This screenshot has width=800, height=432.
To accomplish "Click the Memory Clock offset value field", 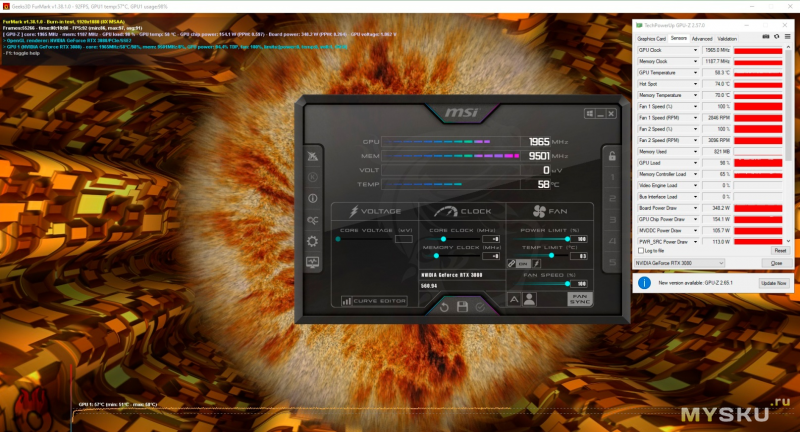I will pyautogui.click(x=491, y=256).
